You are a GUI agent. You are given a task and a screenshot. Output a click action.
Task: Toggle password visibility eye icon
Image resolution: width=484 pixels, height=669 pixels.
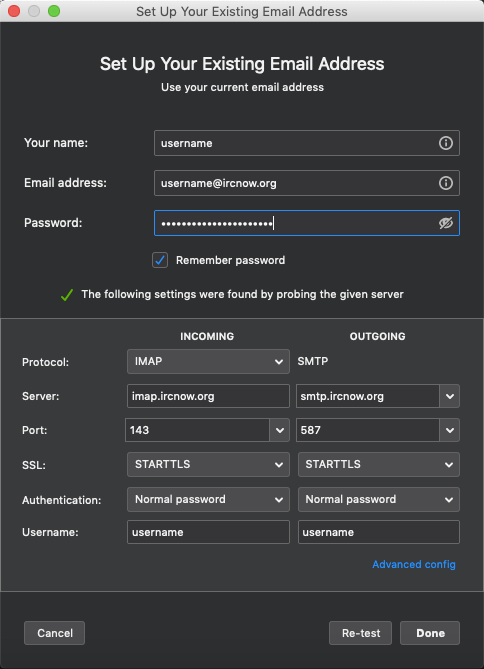[x=446, y=223]
